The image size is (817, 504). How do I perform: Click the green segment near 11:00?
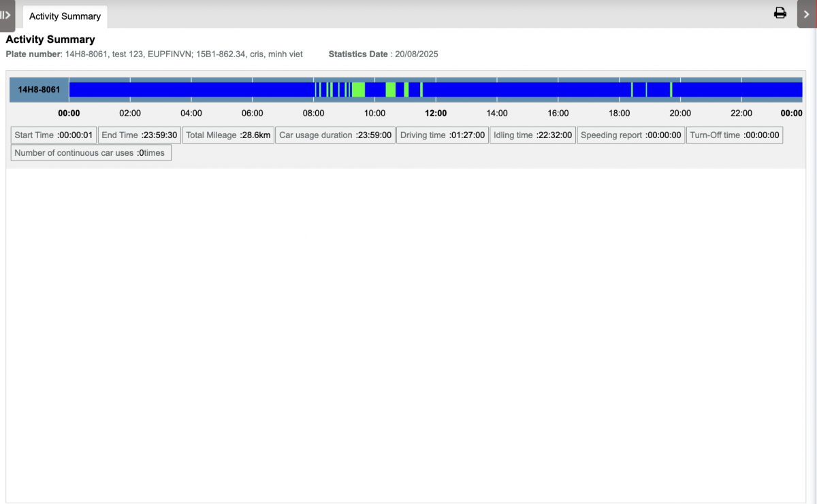tap(406, 90)
